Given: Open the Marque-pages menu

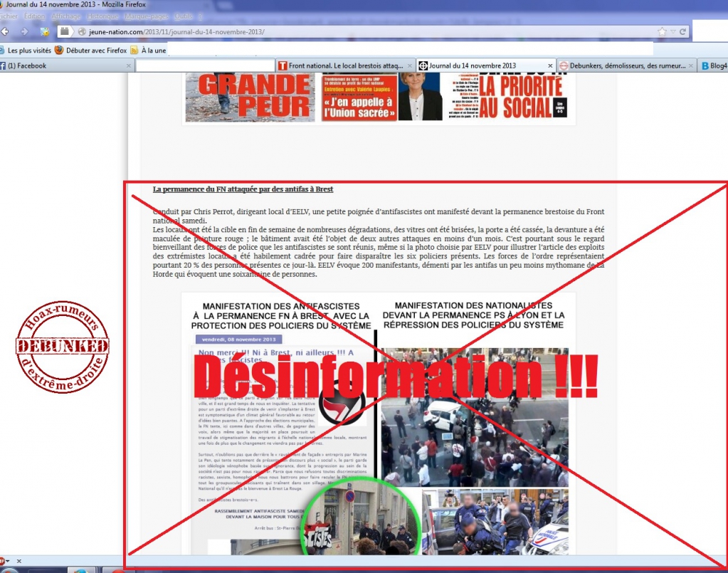Looking at the screenshot, I should [x=147, y=16].
